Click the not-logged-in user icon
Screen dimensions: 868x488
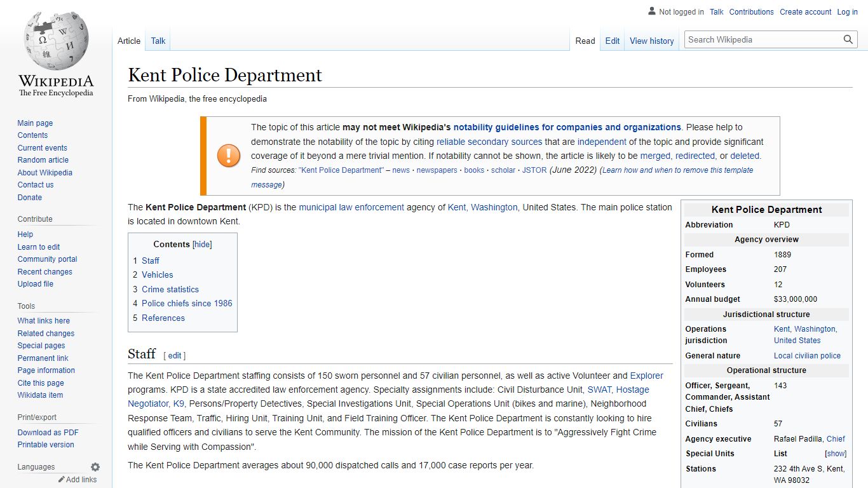pos(652,11)
